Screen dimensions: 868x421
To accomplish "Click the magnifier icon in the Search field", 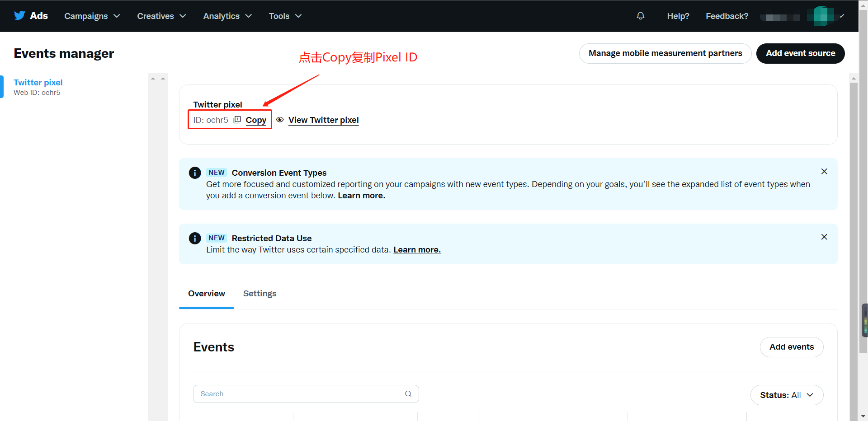I will click(x=408, y=394).
